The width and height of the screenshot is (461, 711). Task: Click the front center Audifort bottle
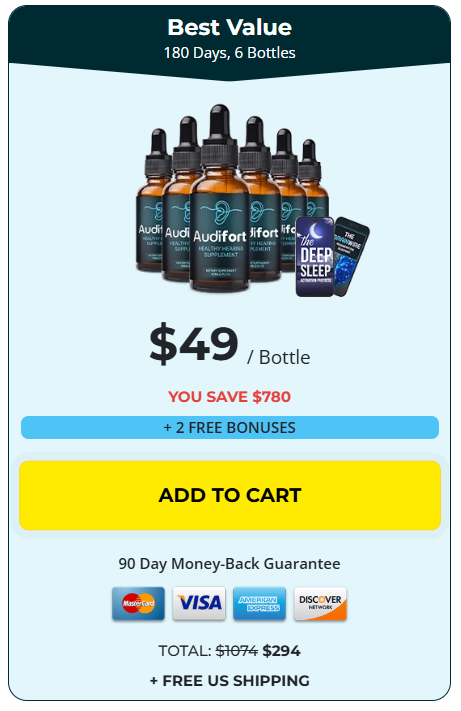point(220,200)
